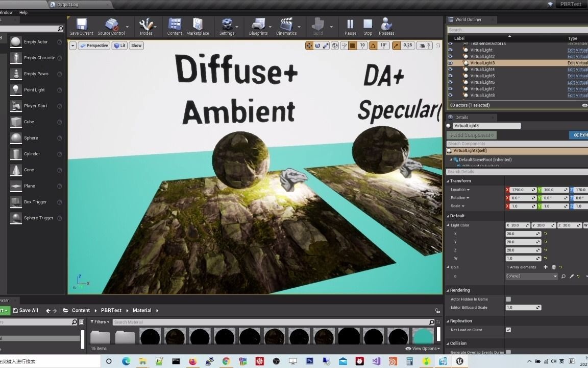588x368 pixels.
Task: Open the camera speed control showing 0.25
Action: click(x=408, y=45)
